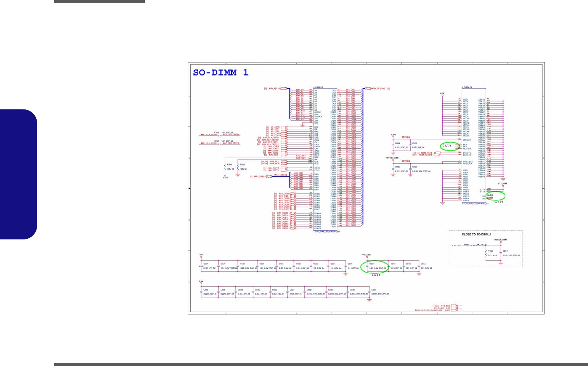Select the MA1_CLK_DDR0 label beside the capacitor

pos(209,135)
